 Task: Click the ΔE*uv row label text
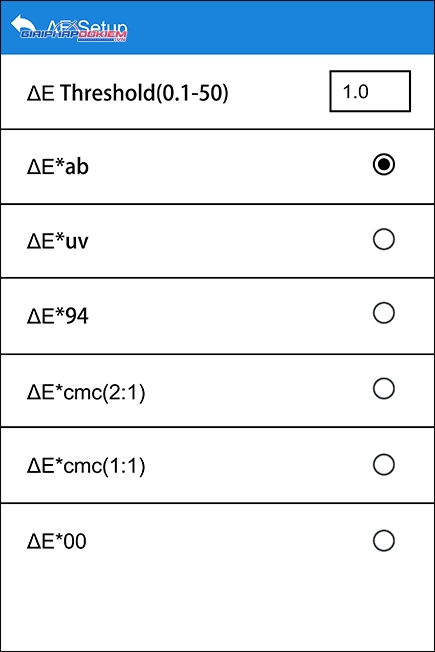pyautogui.click(x=58, y=241)
